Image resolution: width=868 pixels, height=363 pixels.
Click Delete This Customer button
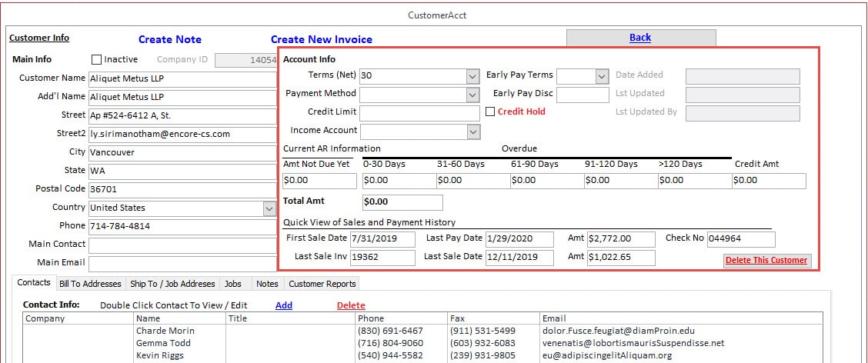pyautogui.click(x=767, y=261)
